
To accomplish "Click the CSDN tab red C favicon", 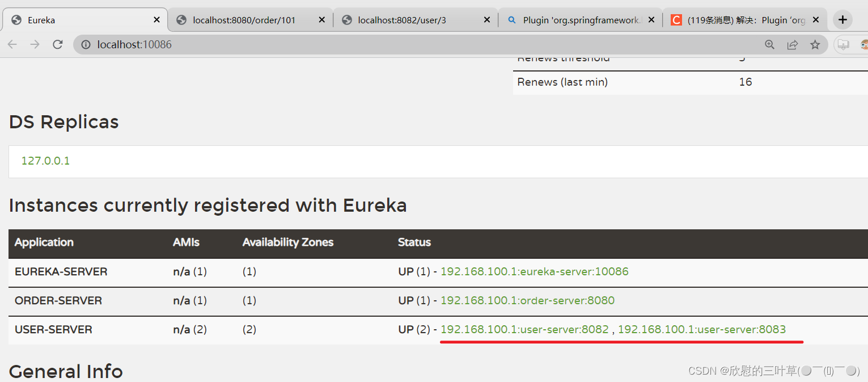I will (676, 20).
